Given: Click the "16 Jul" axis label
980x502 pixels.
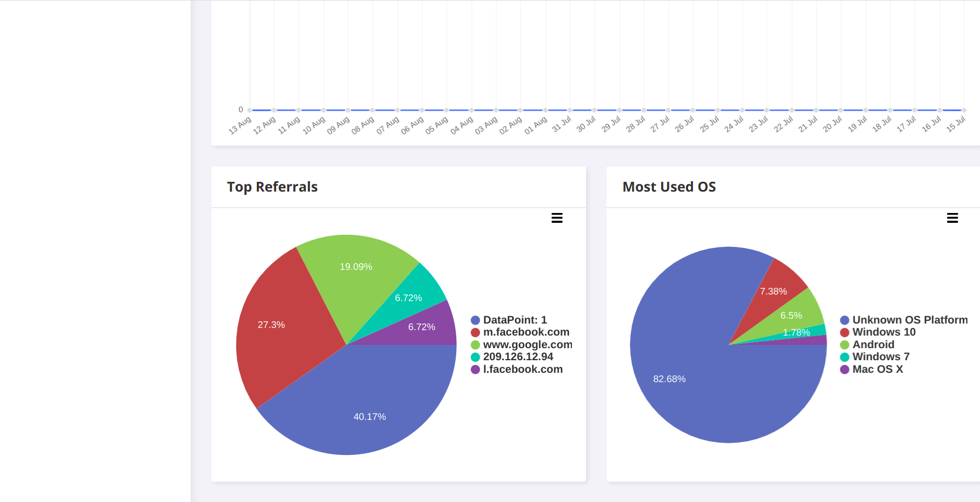Looking at the screenshot, I should tap(931, 124).
